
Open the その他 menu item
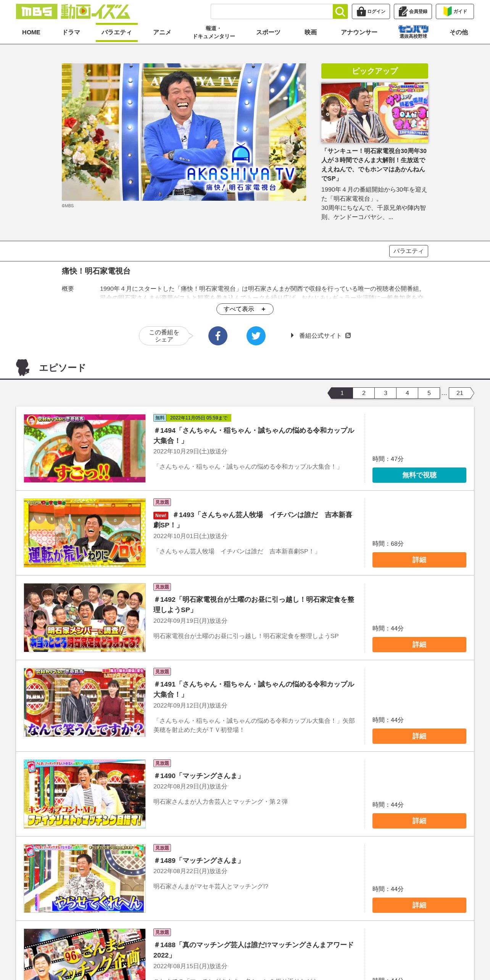pyautogui.click(x=459, y=32)
